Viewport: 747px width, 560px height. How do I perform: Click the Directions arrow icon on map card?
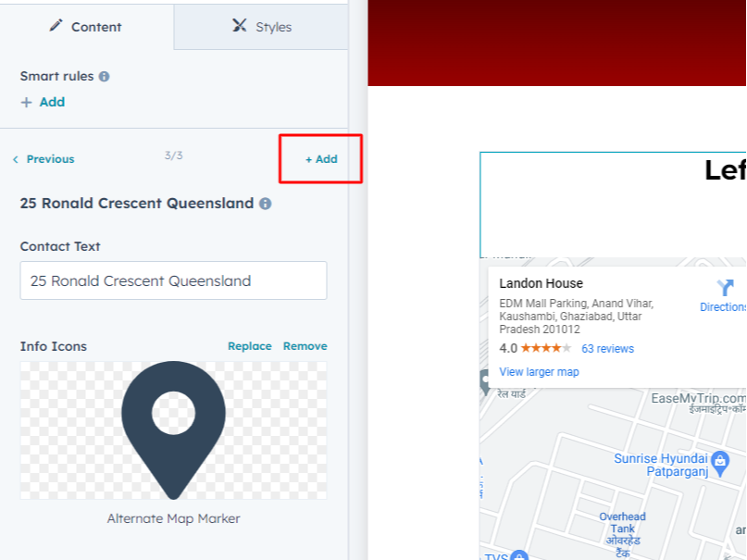pyautogui.click(x=725, y=288)
